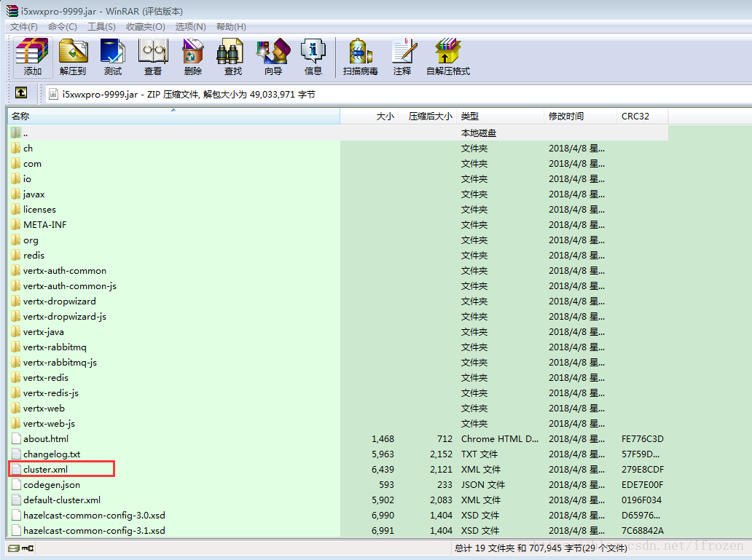The width and height of the screenshot is (752, 560).
Task: Click the Delete (删除) toolbar icon
Action: 193,57
